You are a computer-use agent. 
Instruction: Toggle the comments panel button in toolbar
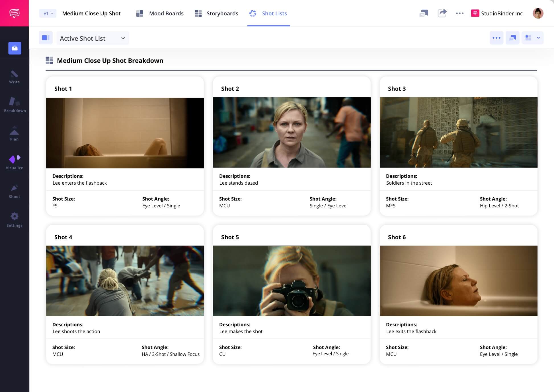[512, 38]
